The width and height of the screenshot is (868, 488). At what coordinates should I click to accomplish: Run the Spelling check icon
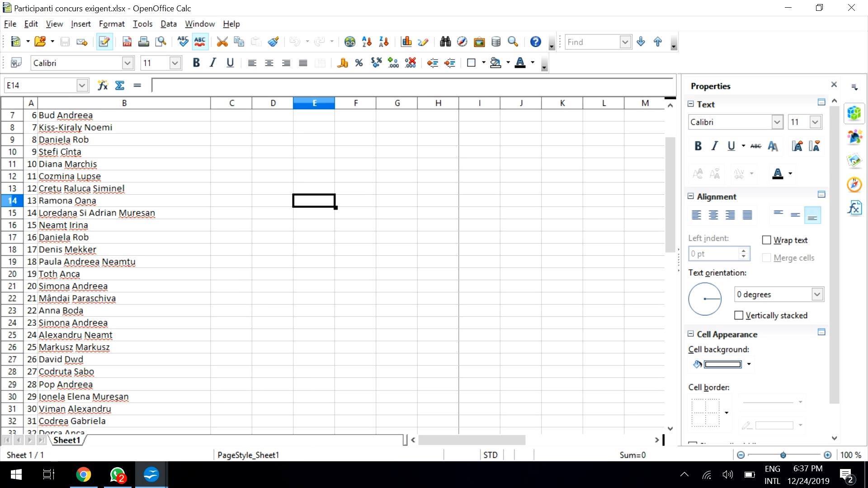(183, 42)
